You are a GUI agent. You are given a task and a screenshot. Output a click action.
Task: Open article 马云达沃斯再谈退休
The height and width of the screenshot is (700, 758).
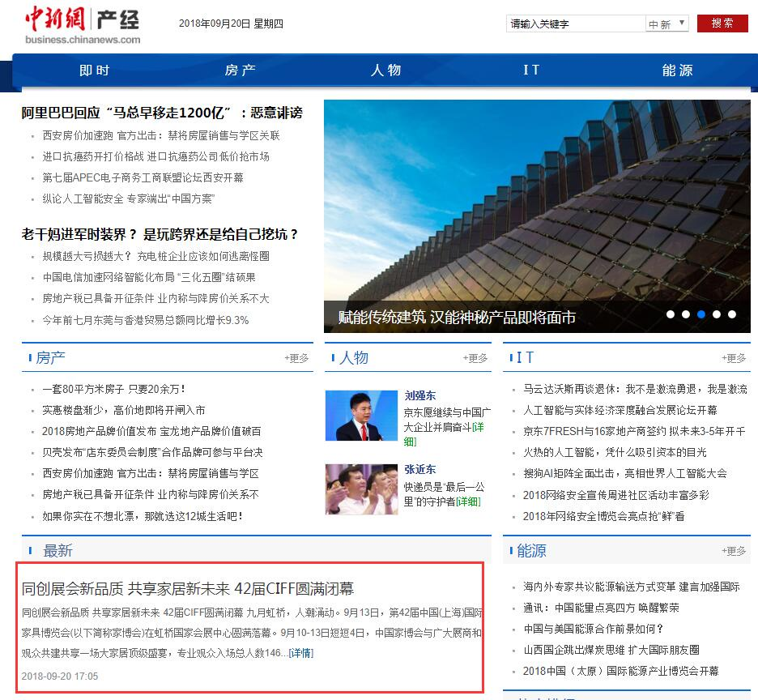635,389
